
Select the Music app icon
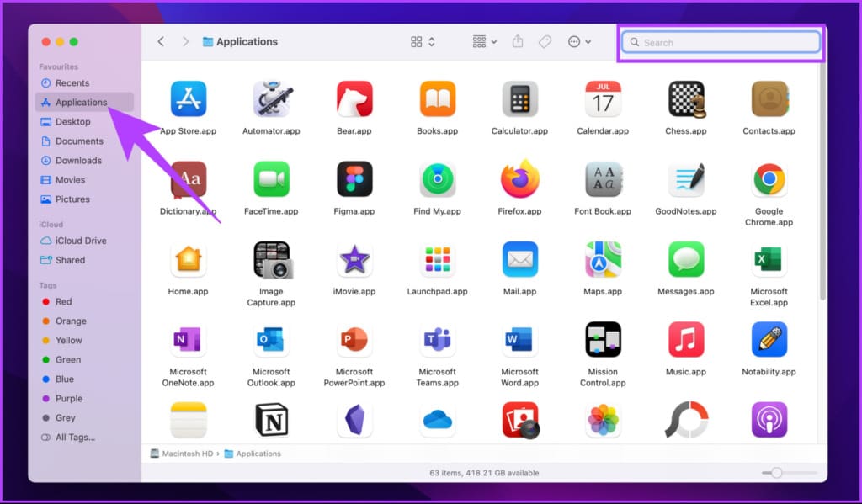point(686,340)
